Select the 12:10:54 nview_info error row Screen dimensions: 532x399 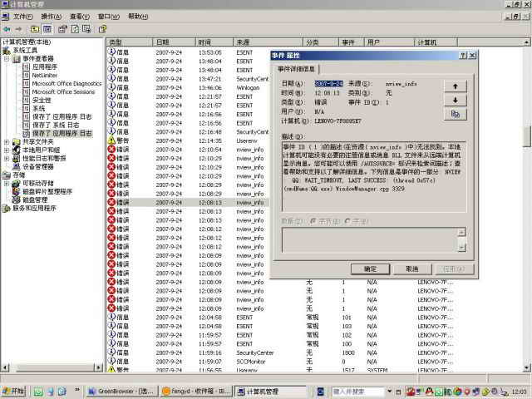tap(188, 150)
